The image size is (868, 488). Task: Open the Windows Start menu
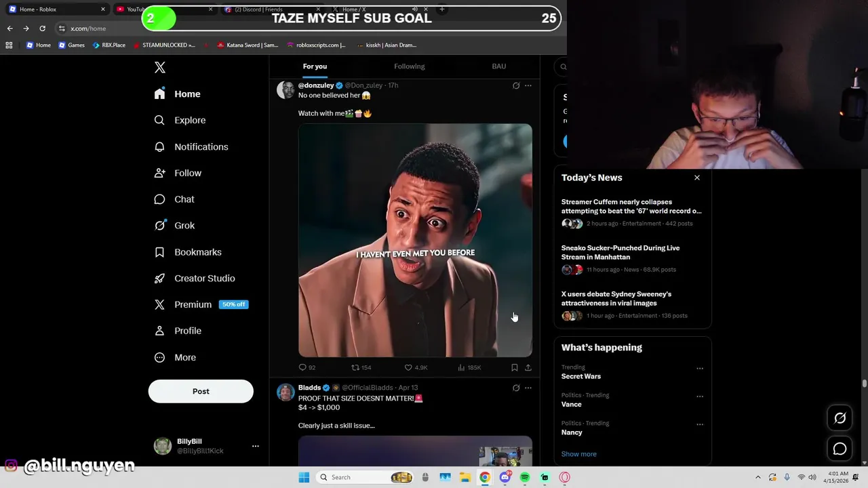point(304,477)
